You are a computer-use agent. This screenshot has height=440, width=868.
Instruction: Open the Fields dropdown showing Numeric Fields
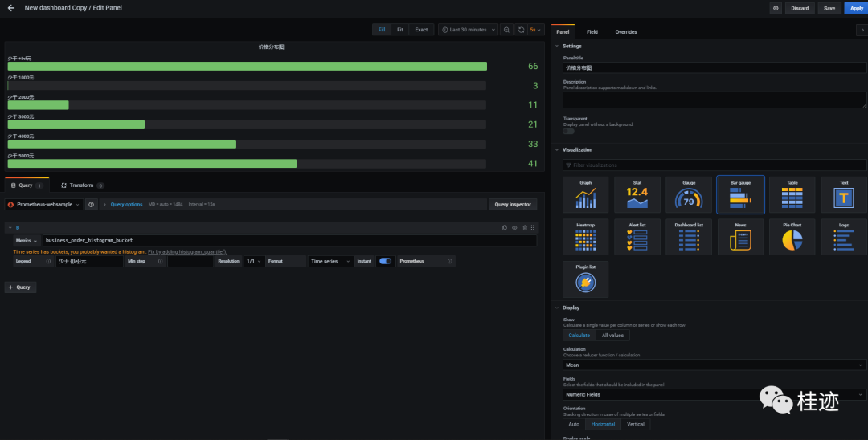pos(714,395)
